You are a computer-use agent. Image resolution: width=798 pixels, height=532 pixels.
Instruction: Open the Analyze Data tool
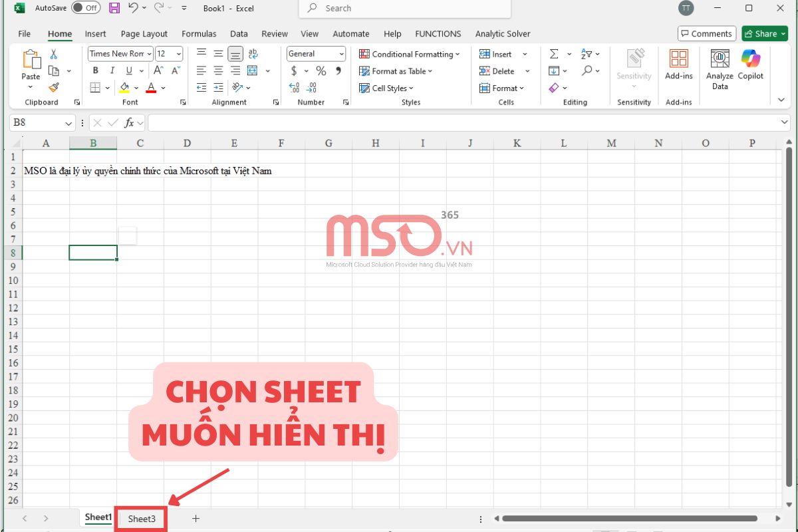coord(720,68)
